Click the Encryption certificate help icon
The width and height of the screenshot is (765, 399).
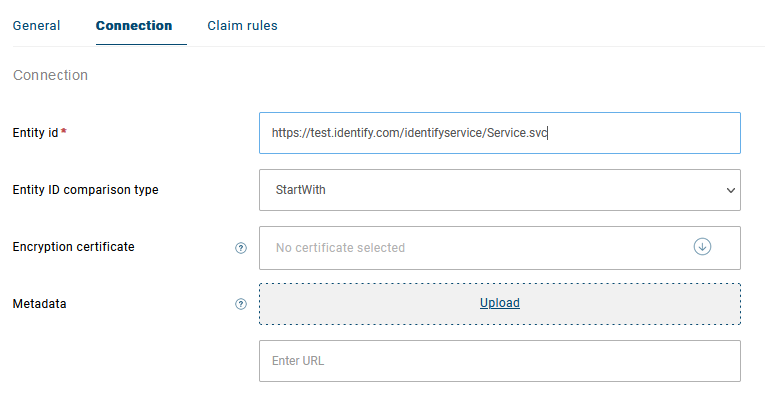tap(241, 248)
